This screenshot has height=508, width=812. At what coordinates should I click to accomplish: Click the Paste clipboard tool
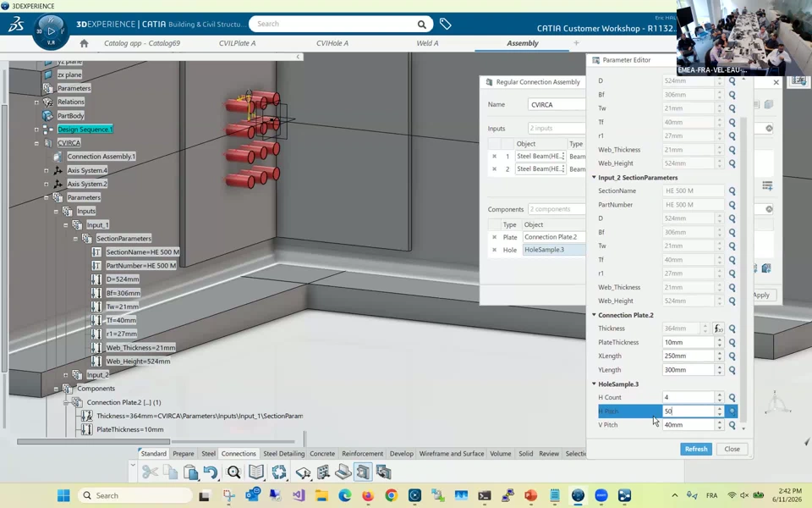190,472
